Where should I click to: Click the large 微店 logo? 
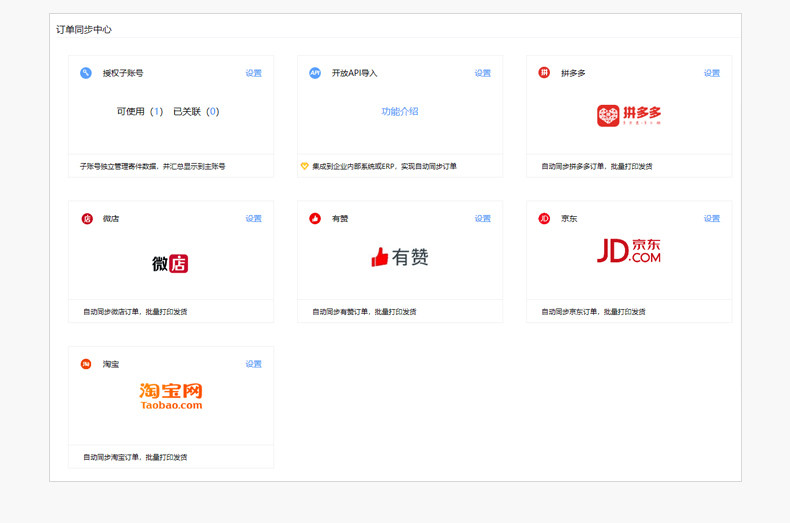pos(170,264)
